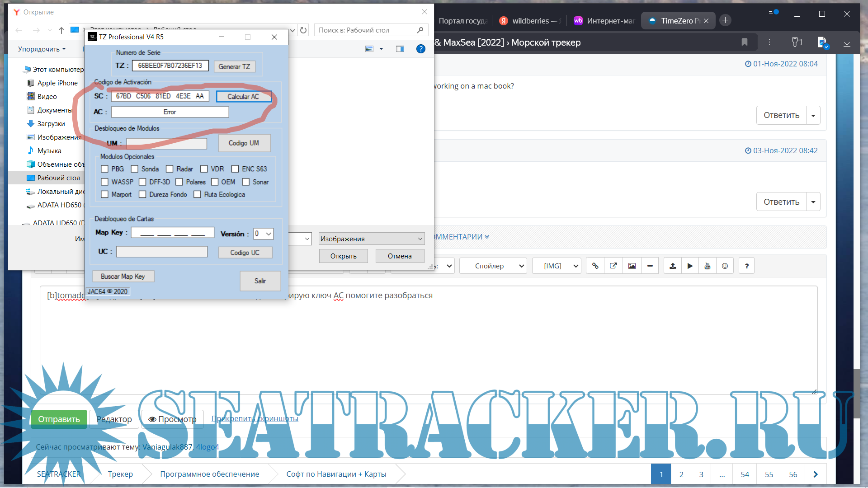Screen dimensions: 868x488
Task: Click the upload icon in editor toolbar
Action: click(673, 266)
